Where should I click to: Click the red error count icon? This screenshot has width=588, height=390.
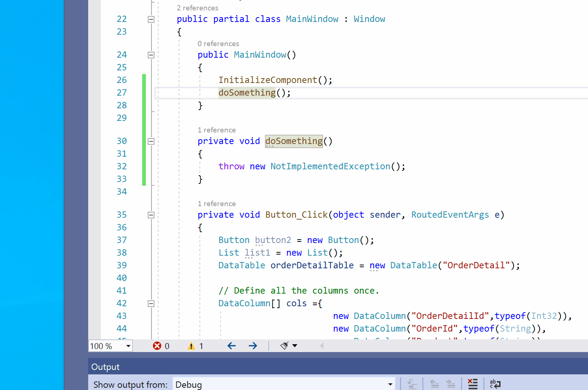tap(157, 346)
